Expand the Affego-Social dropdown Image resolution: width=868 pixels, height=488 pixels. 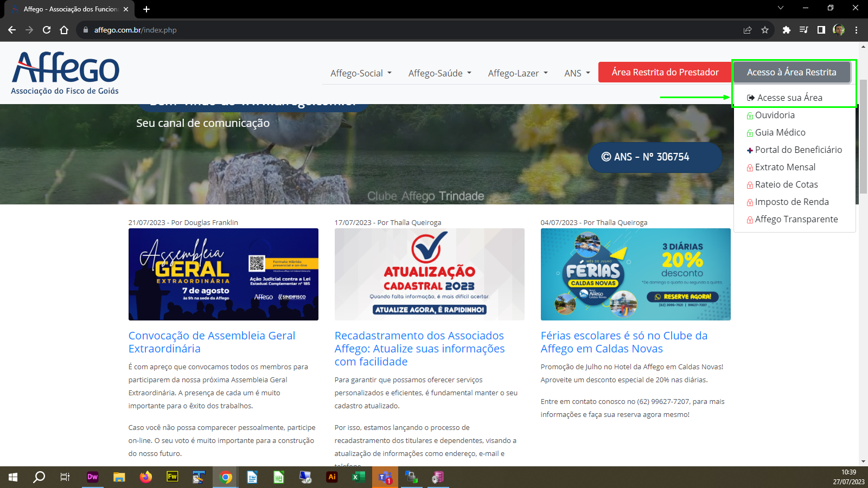(361, 73)
